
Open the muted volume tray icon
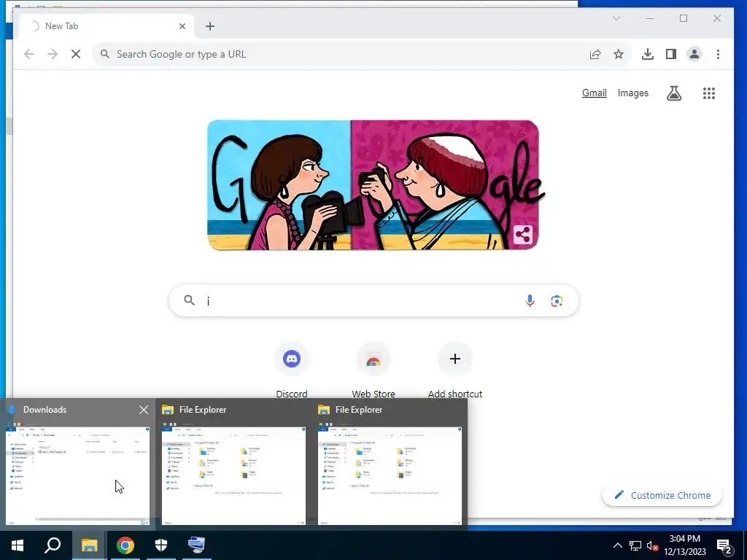653,545
